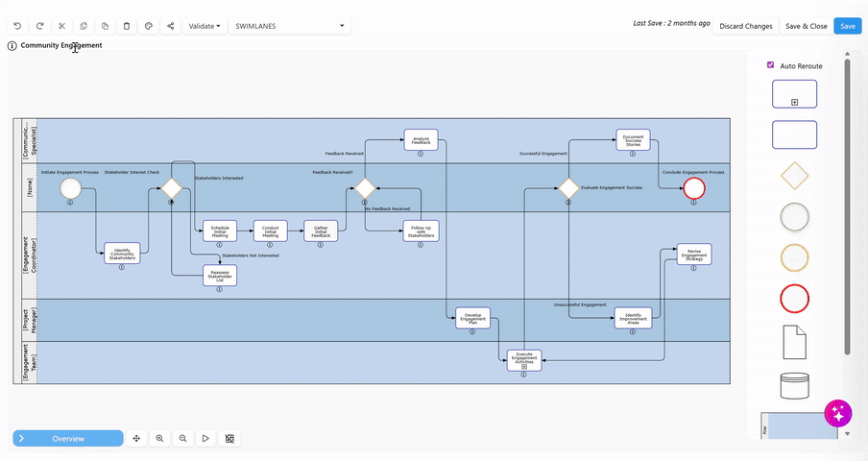This screenshot has width=868, height=461.
Task: Click the pan/move arrows icon
Action: [136, 438]
